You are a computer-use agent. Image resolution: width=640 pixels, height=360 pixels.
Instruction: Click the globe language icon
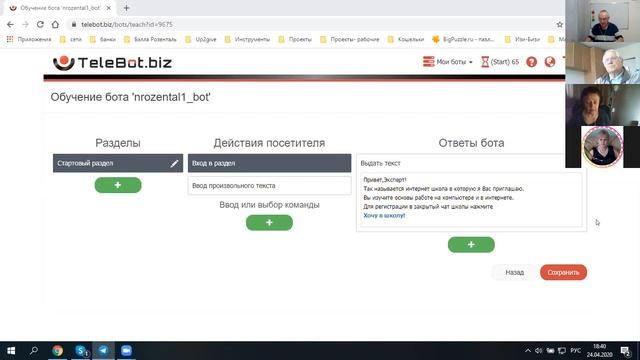pyautogui.click(x=550, y=62)
